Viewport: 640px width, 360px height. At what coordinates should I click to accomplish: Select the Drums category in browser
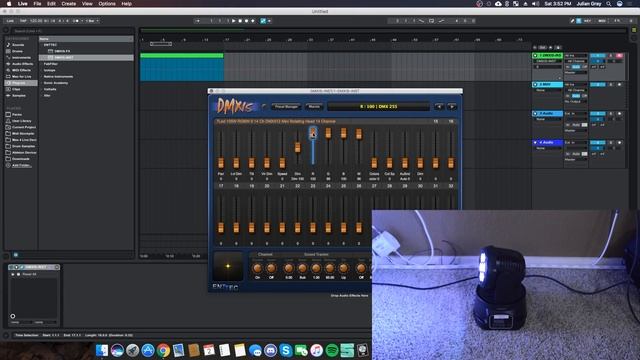coord(17,51)
